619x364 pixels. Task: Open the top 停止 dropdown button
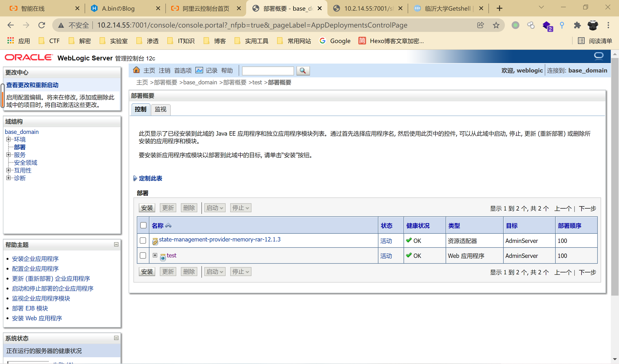(241, 208)
